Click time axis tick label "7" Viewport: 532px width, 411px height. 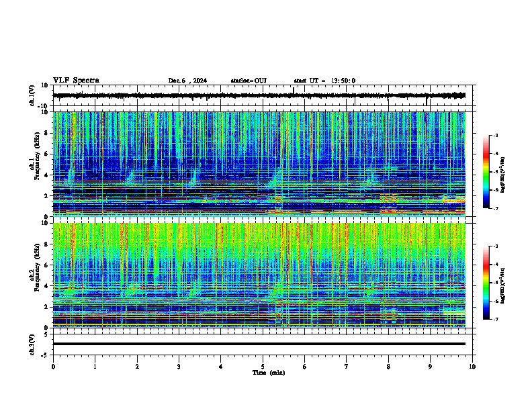347,367
